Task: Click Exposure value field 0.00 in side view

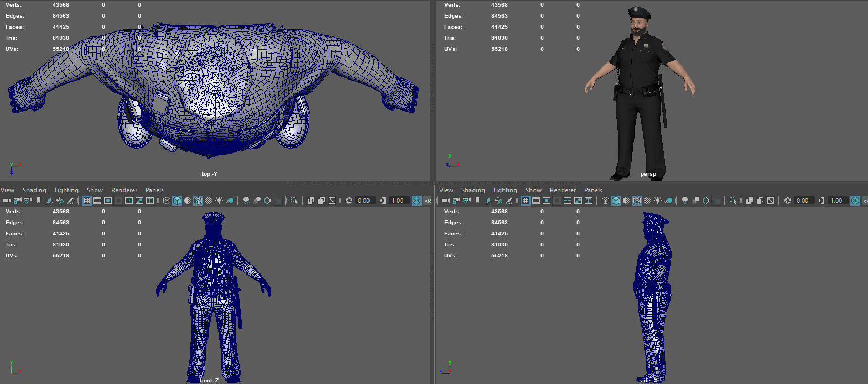Action: [804, 201]
